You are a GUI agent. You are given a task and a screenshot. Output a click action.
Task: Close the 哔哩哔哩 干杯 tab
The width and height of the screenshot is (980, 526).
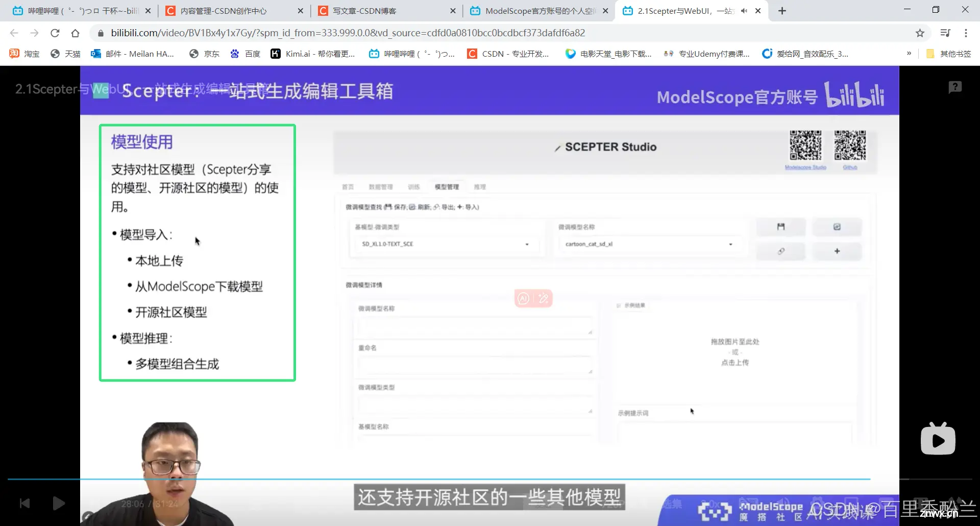point(148,11)
